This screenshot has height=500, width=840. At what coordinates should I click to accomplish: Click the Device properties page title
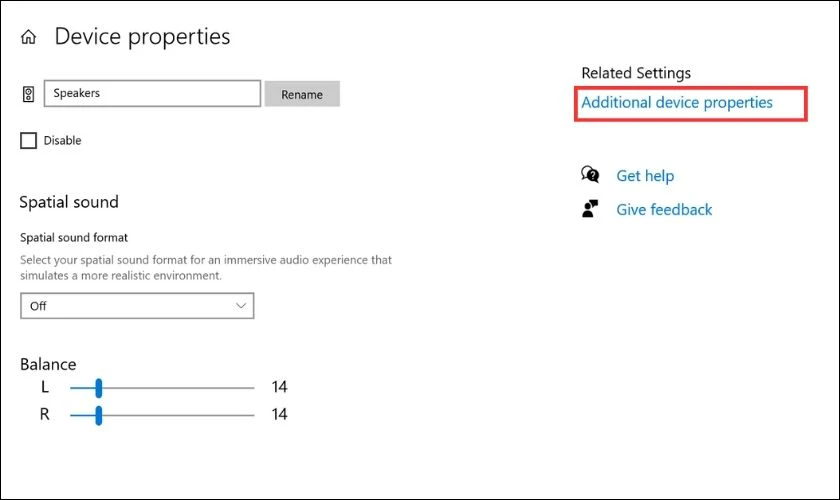pos(142,36)
